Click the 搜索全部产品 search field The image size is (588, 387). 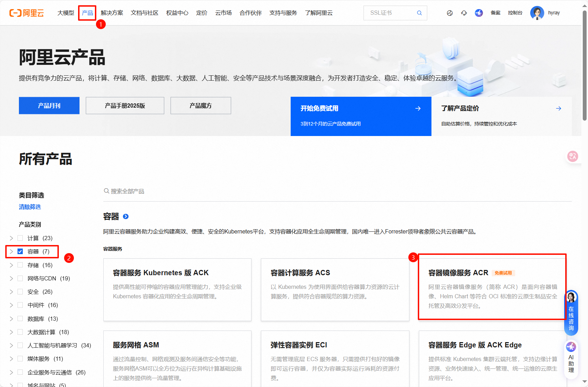click(338, 191)
